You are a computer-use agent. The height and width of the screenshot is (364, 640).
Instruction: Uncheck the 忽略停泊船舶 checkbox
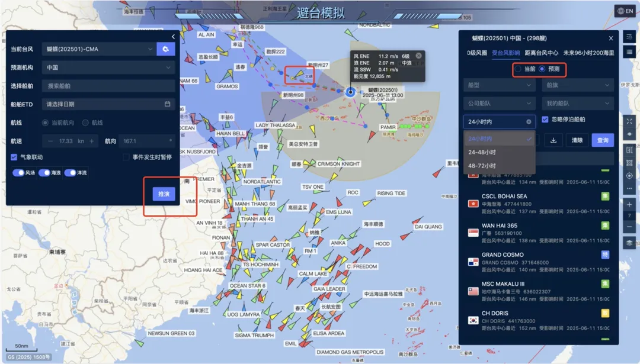tap(545, 120)
